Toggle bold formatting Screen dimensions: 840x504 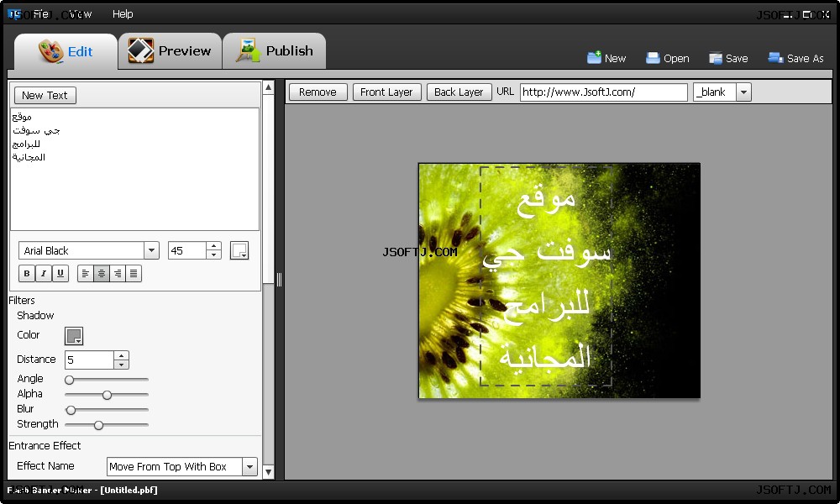[x=27, y=273]
